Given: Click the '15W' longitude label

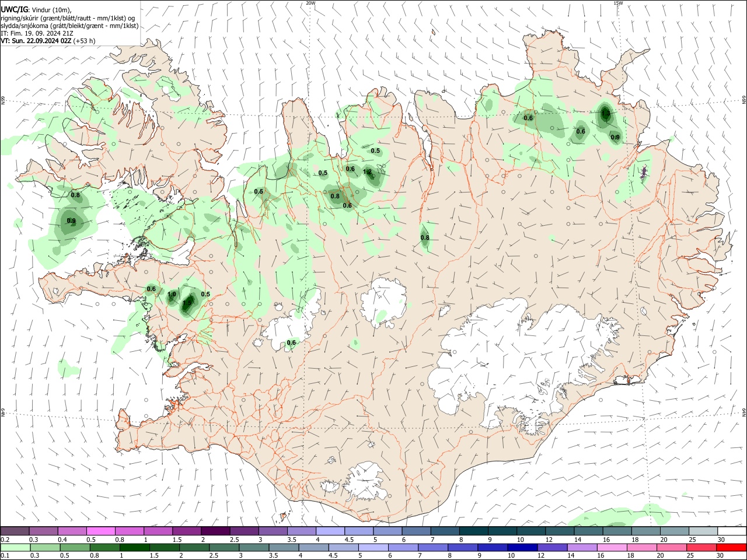Looking at the screenshot, I should (618, 3).
